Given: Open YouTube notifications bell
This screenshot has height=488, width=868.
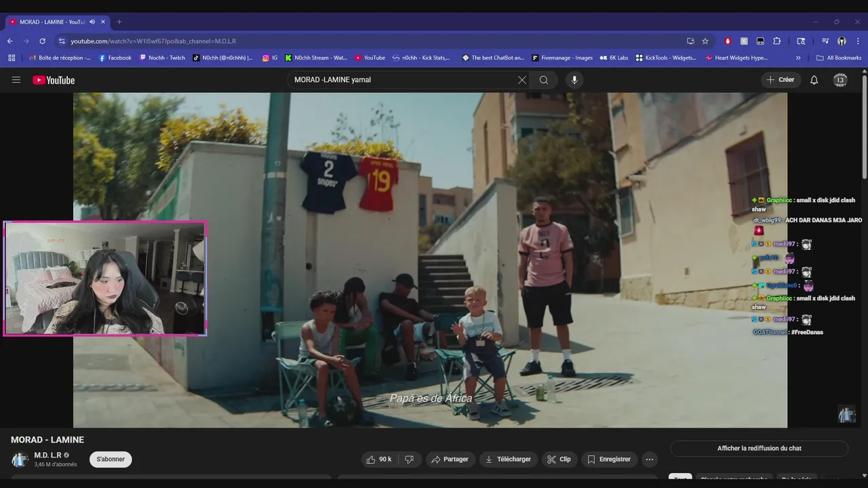Looking at the screenshot, I should (x=814, y=80).
